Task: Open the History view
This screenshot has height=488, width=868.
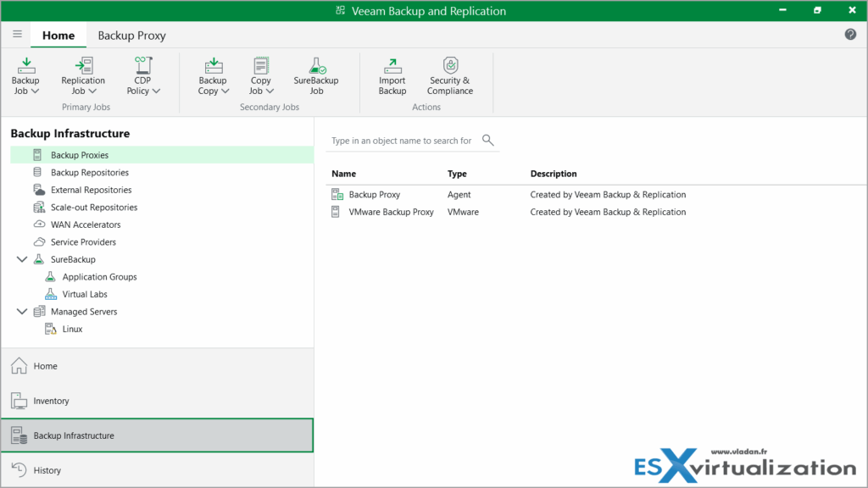Action: [47, 470]
